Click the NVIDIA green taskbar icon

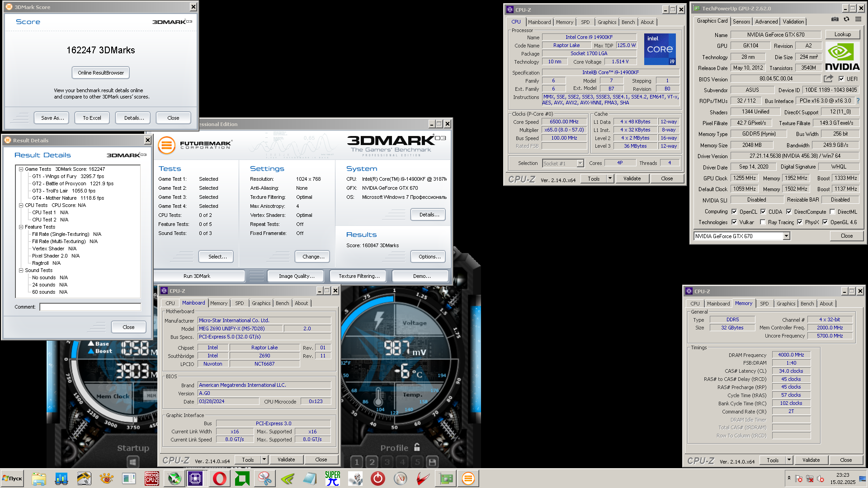pos(287,478)
